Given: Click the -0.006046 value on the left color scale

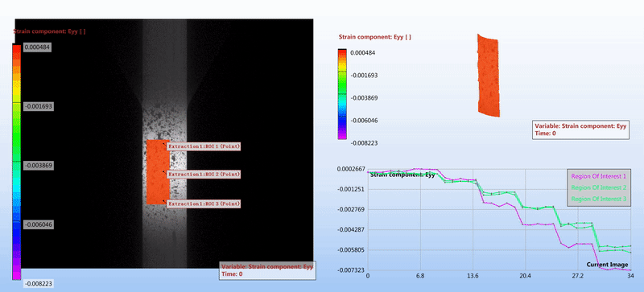Looking at the screenshot, I should pyautogui.click(x=39, y=224).
